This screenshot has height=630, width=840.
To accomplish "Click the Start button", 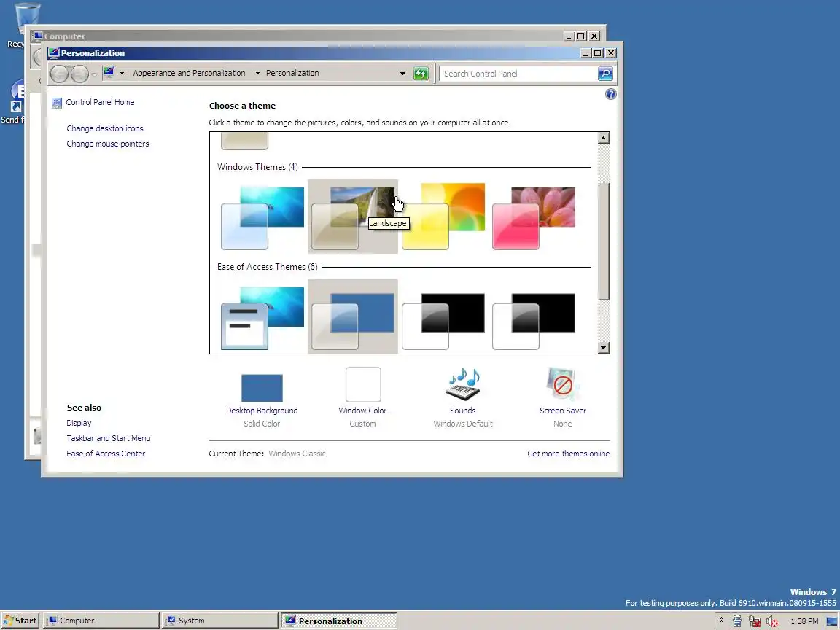I will (x=20, y=621).
